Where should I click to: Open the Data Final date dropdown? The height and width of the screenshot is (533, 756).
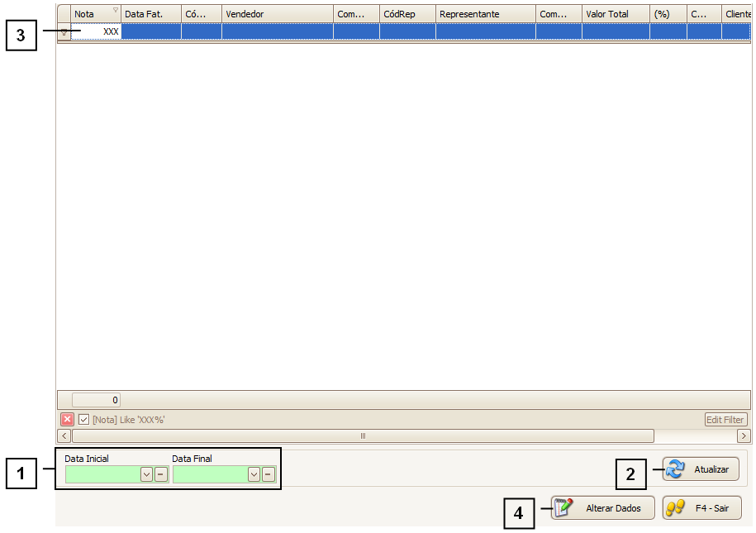tap(254, 474)
